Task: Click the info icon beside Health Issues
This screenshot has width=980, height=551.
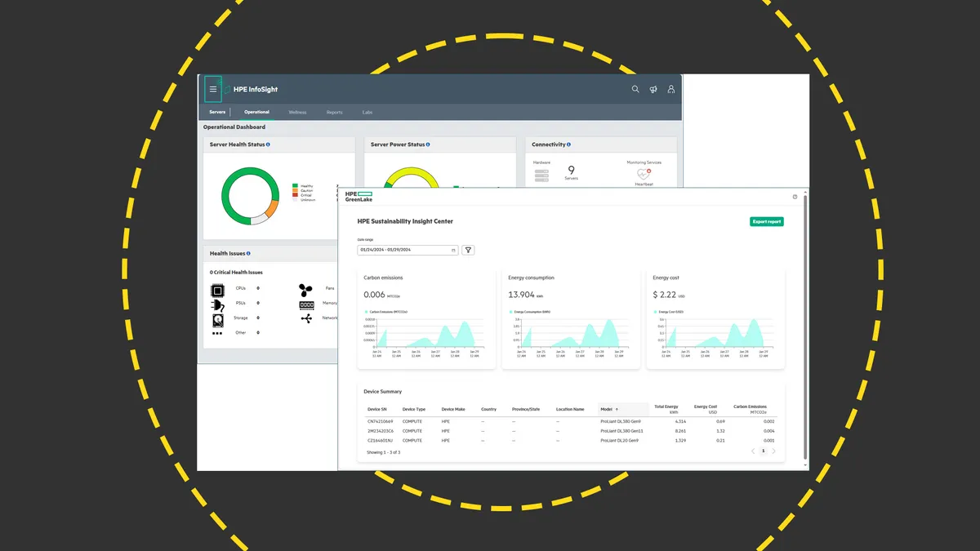Action: pos(248,254)
